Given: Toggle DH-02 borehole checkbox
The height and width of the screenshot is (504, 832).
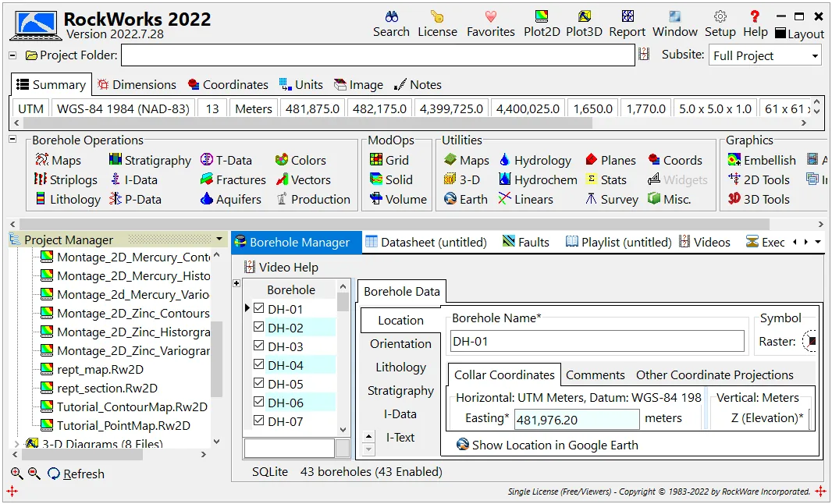Looking at the screenshot, I should [259, 327].
